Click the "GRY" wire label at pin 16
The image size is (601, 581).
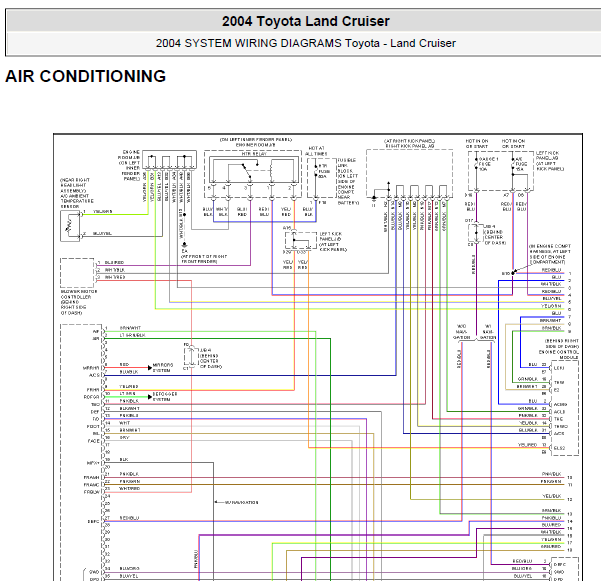[x=124, y=437]
